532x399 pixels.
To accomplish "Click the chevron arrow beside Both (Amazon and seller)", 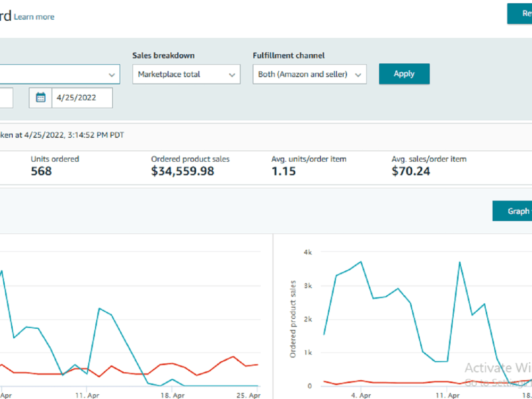I will pos(358,75).
